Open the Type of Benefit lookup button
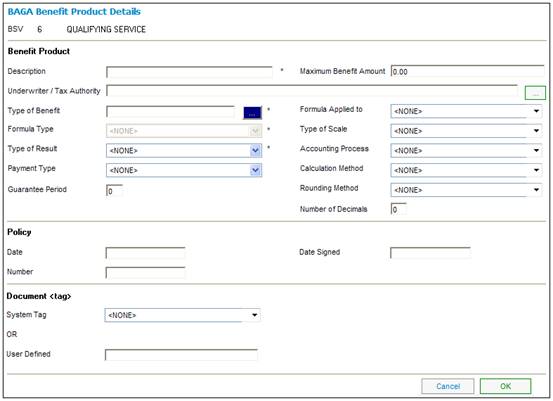The image size is (553, 401). pyautogui.click(x=253, y=113)
